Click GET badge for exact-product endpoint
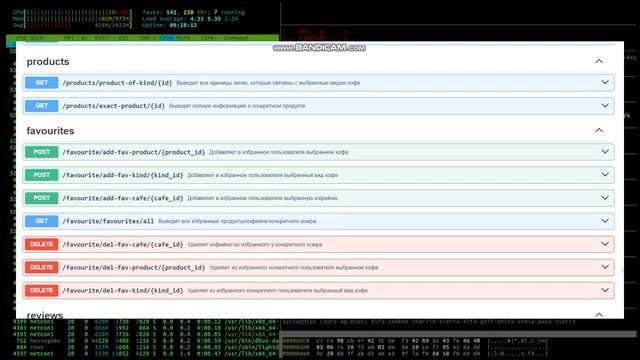This screenshot has width=640, height=360. [42, 106]
